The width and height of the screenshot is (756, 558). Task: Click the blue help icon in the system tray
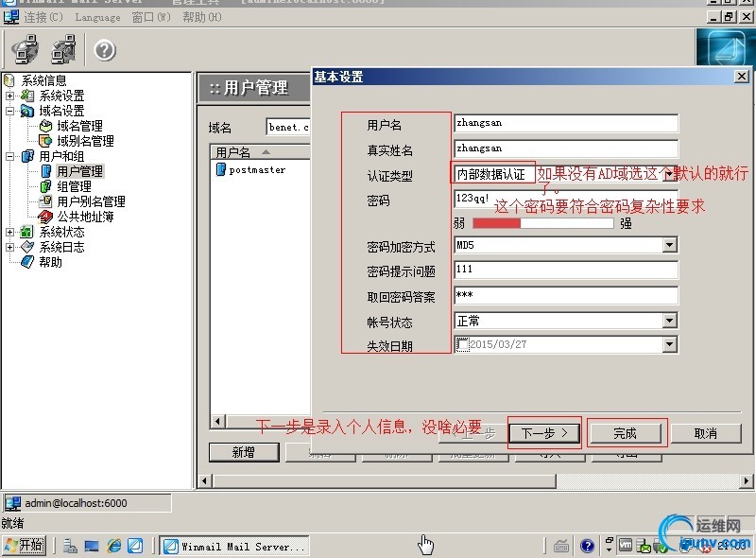[x=587, y=546]
